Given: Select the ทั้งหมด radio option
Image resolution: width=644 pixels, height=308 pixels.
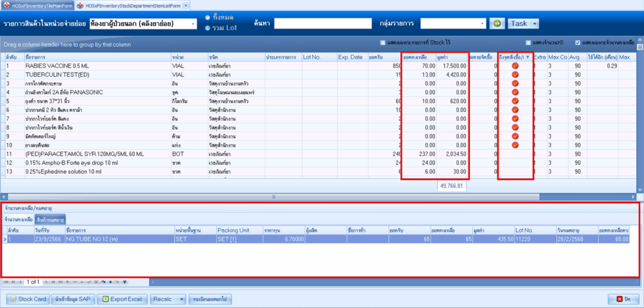Looking at the screenshot, I should tap(208, 17).
